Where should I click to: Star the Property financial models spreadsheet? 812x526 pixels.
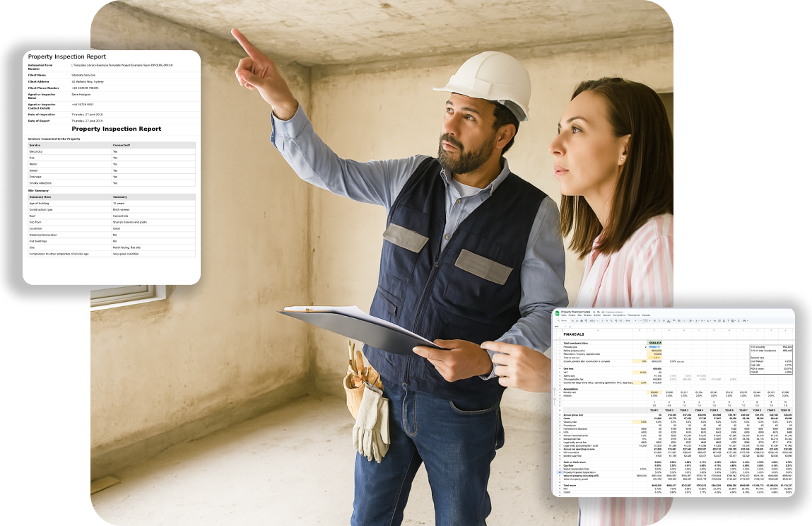(x=593, y=311)
